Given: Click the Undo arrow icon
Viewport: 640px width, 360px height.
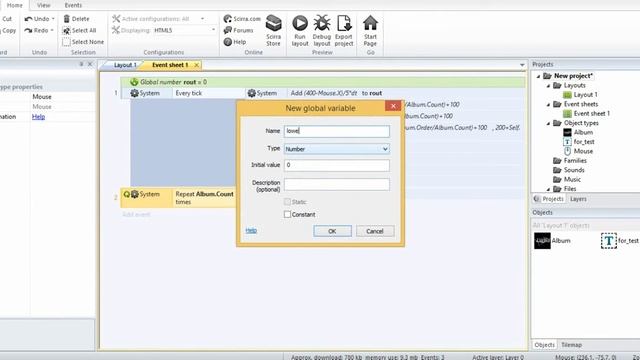Looking at the screenshot, I should (28, 19).
